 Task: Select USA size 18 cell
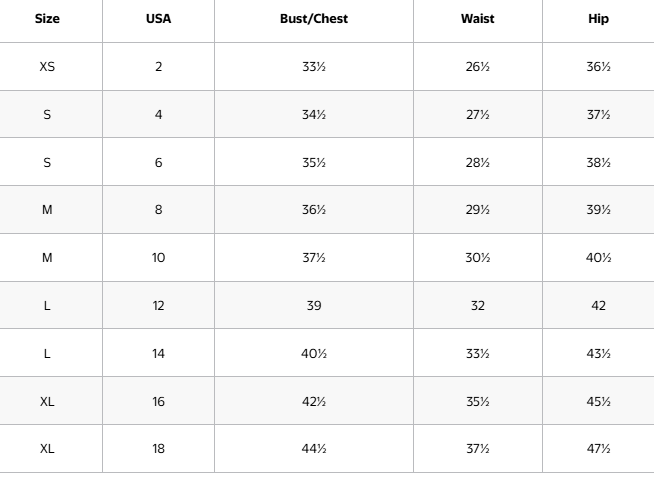(x=158, y=449)
